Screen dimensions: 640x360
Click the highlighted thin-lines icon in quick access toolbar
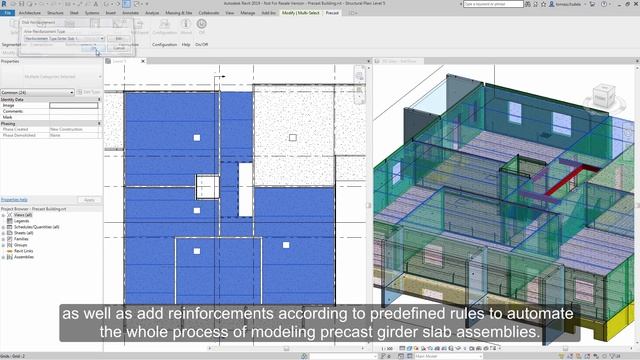[127, 4]
